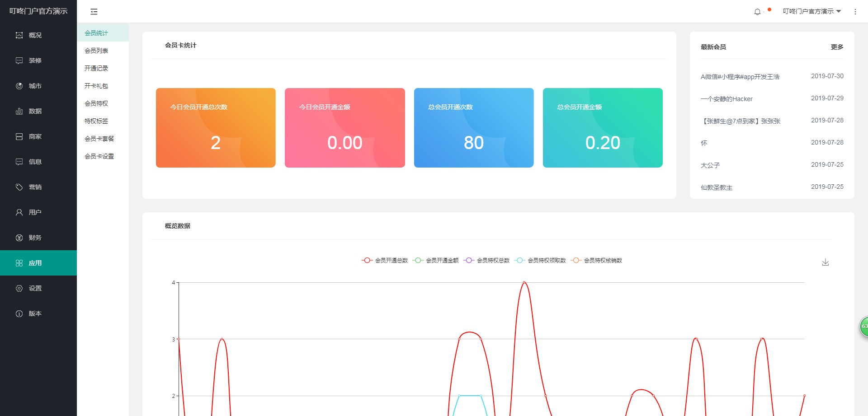Click member A微信#小程序#app开发王浩
868x416 pixels.
(x=740, y=77)
